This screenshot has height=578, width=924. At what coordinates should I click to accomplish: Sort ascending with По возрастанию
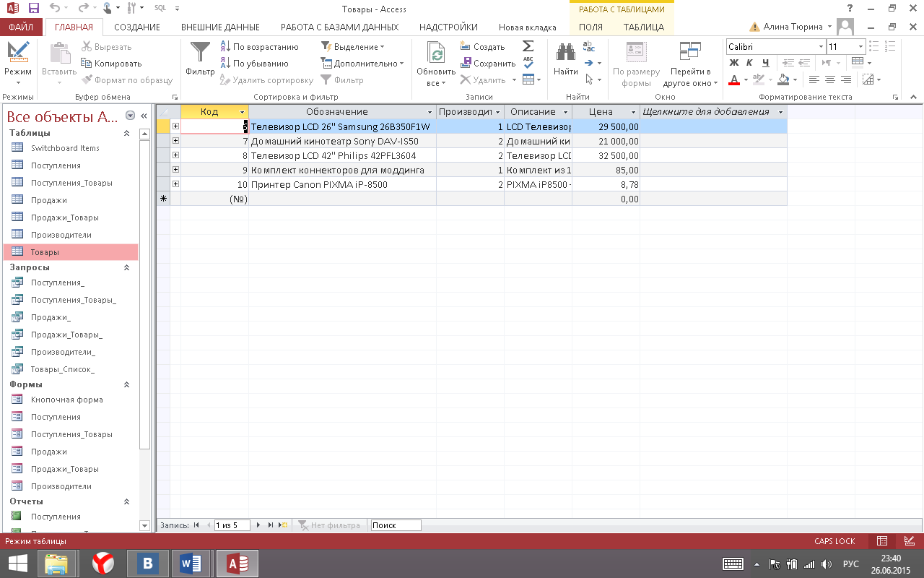(259, 47)
